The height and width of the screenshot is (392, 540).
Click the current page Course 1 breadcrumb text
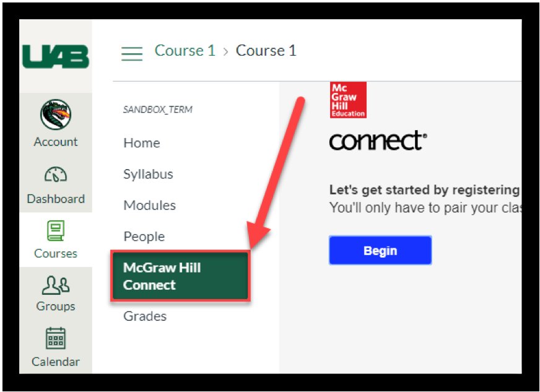pyautogui.click(x=266, y=51)
